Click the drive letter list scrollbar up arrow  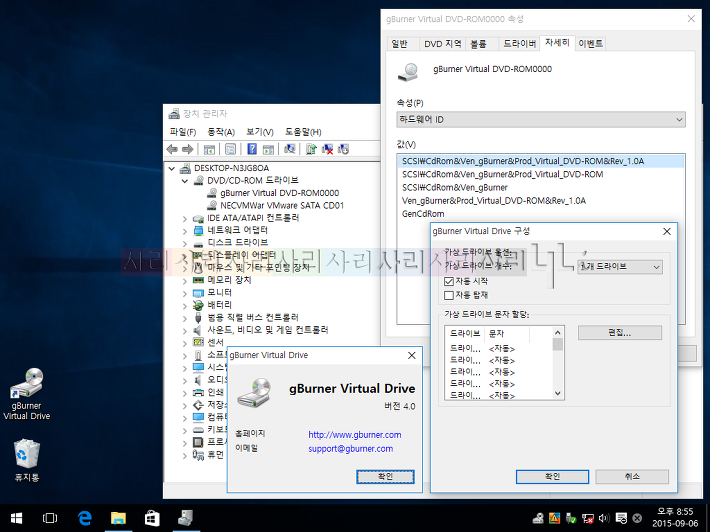click(x=558, y=333)
